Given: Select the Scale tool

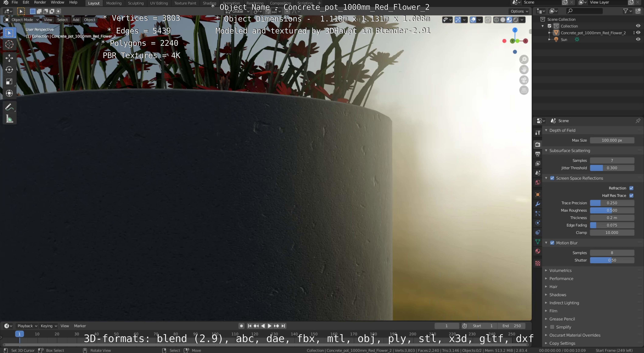Looking at the screenshot, I should [9, 81].
